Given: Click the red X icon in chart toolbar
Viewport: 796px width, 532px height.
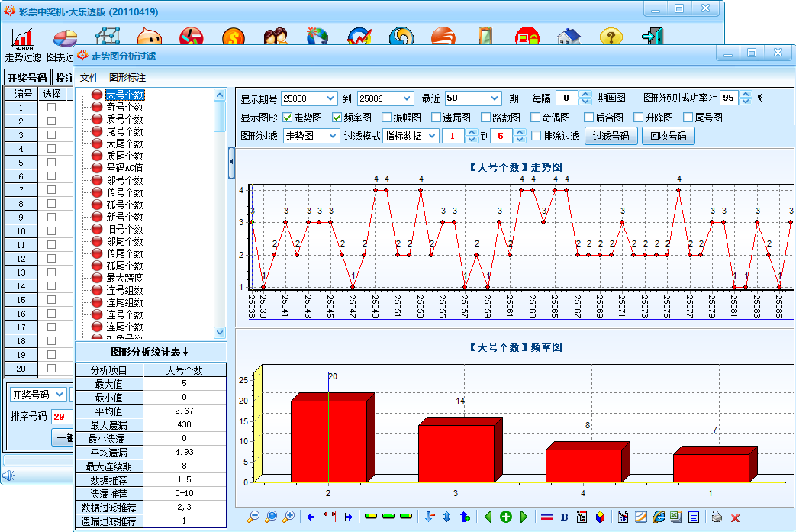Looking at the screenshot, I should (736, 517).
